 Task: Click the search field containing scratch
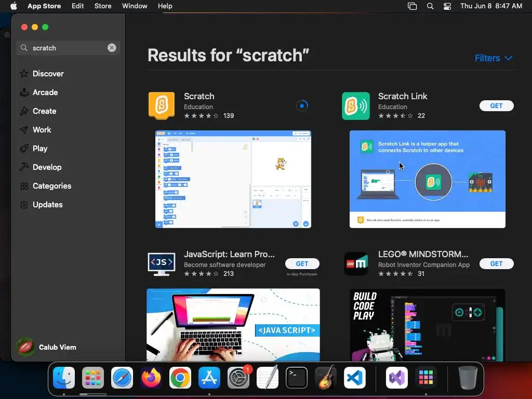pyautogui.click(x=68, y=48)
